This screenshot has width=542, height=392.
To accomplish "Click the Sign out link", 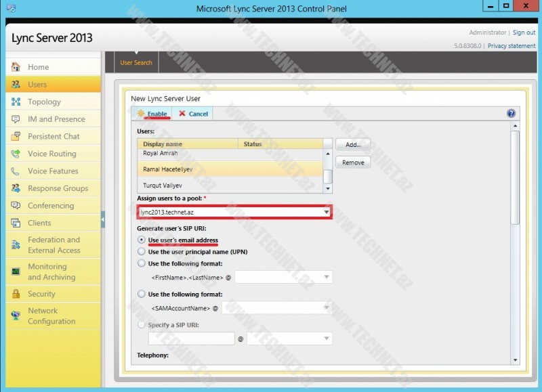I will pyautogui.click(x=524, y=32).
